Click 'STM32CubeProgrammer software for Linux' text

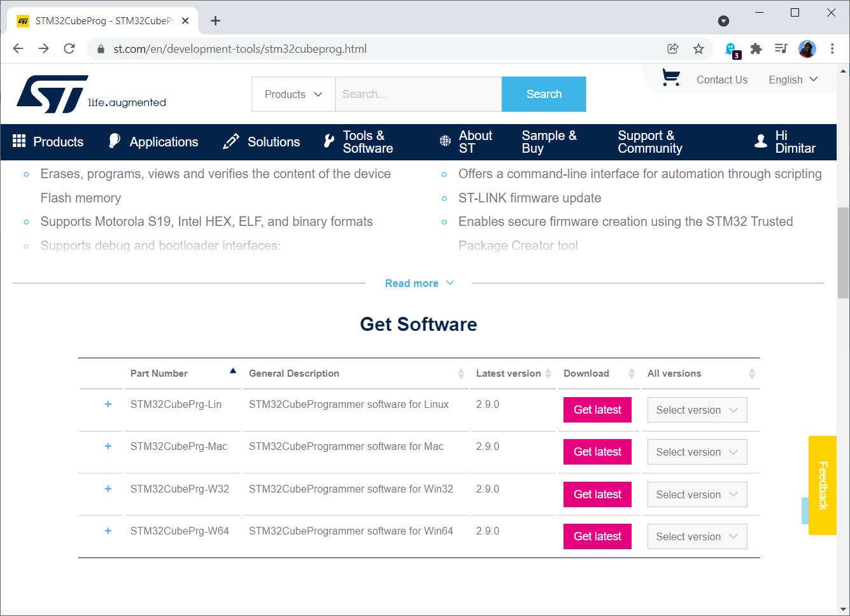point(349,404)
